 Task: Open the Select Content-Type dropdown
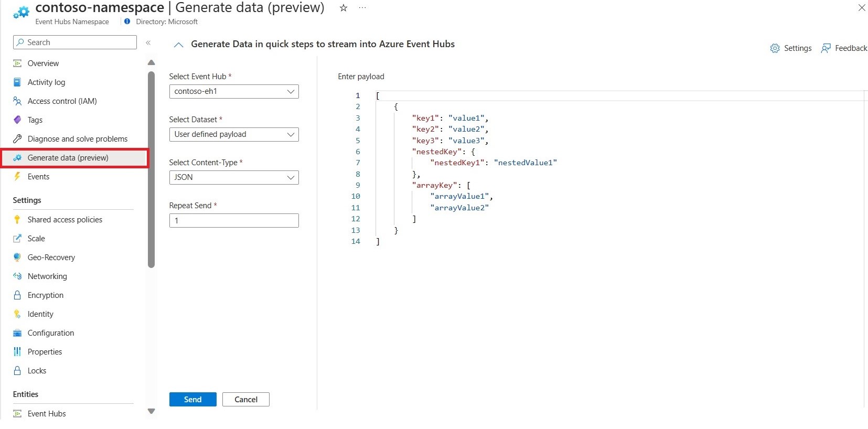[x=234, y=177]
